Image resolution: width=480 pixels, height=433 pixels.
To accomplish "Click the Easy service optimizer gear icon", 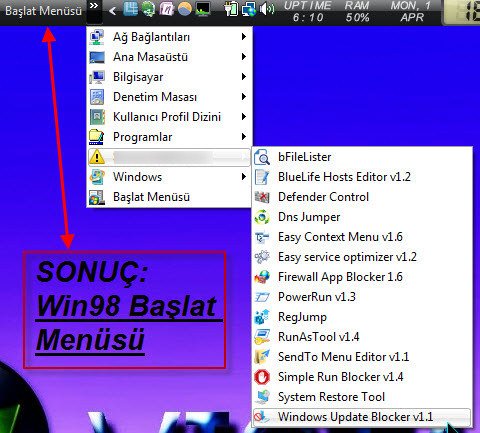I will pyautogui.click(x=262, y=257).
